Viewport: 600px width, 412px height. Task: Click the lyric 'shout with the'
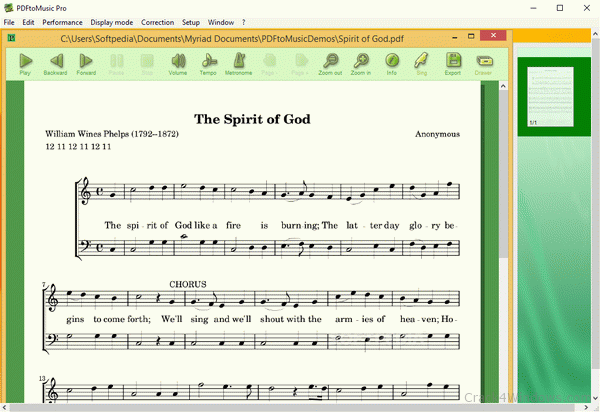[291, 319]
